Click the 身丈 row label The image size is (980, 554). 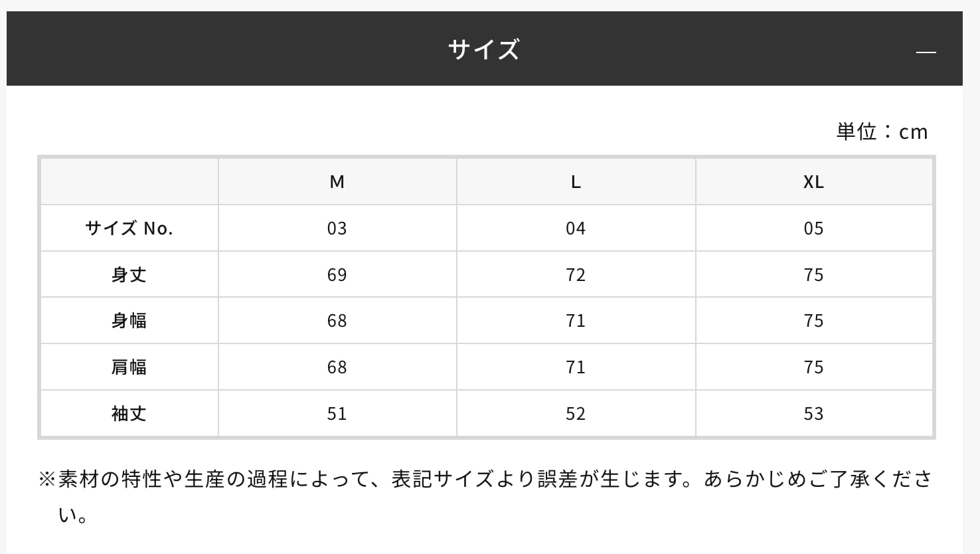(x=129, y=274)
